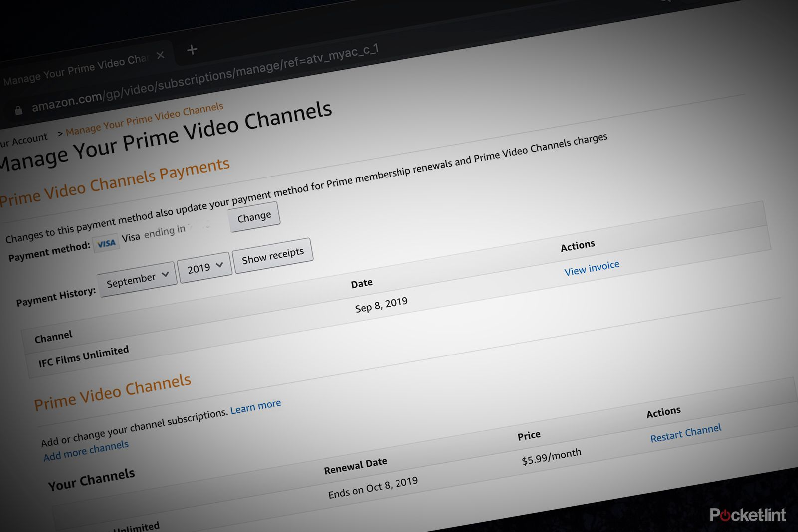Click the amazon.com URL address field
The width and height of the screenshot is (798, 532).
[204, 78]
